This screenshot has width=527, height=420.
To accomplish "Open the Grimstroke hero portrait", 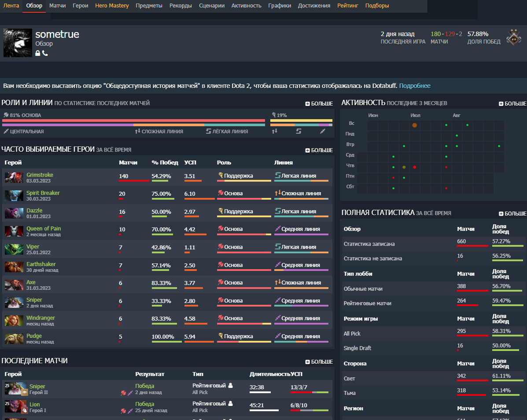I will pos(14,178).
